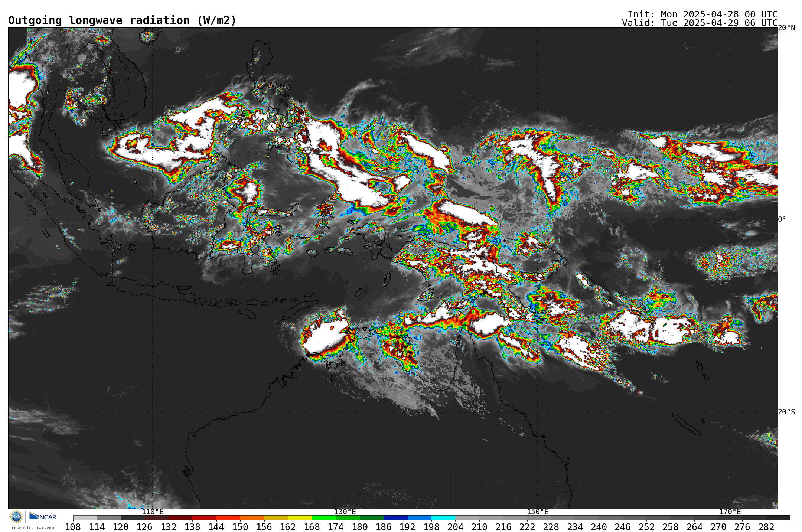Pick the orange swatch between 150 and 156

(252, 518)
